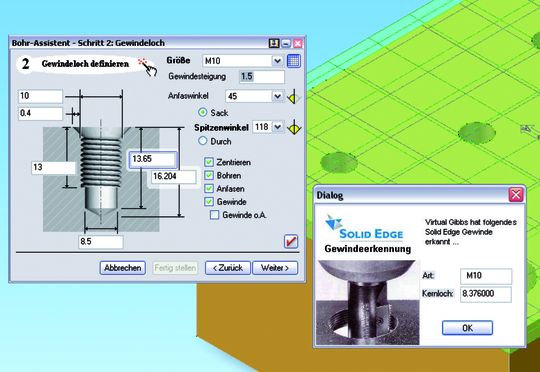Click the Spitzenwinkel angle diagram icon
Screen dimensions: 540x372
tap(294, 127)
